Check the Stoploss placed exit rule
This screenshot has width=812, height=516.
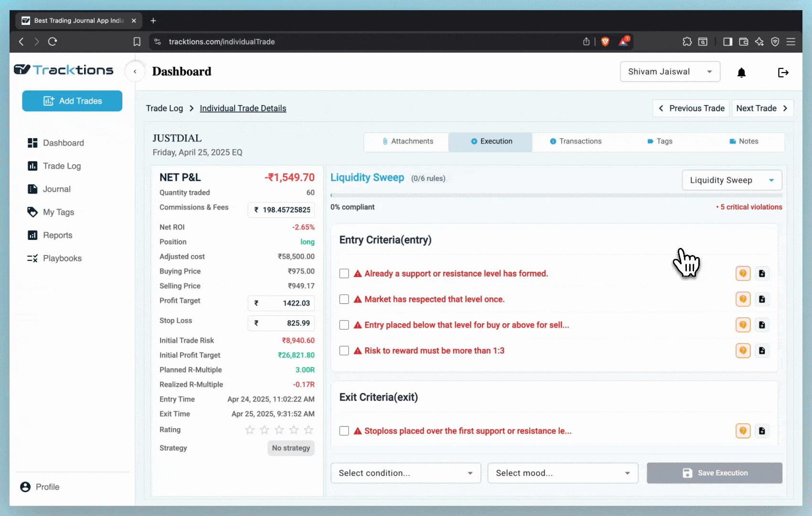point(344,431)
